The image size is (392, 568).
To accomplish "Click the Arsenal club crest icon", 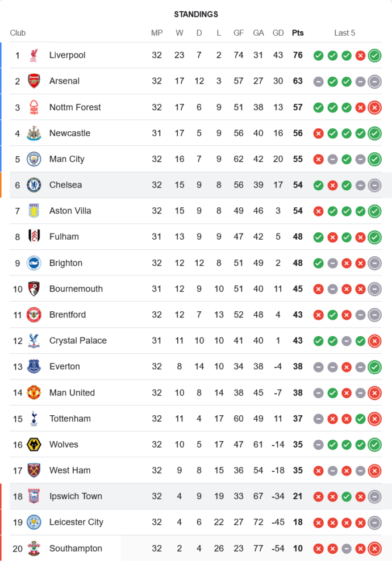I will [34, 81].
